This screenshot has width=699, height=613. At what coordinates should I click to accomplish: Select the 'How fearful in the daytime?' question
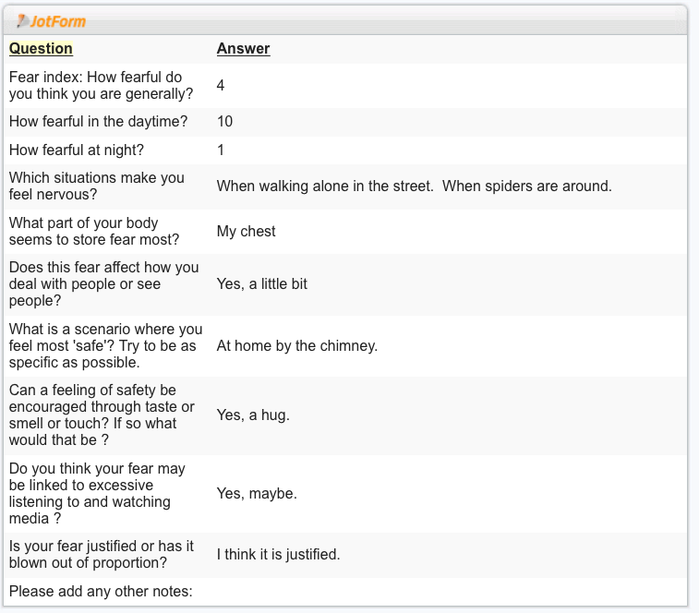coord(98,121)
